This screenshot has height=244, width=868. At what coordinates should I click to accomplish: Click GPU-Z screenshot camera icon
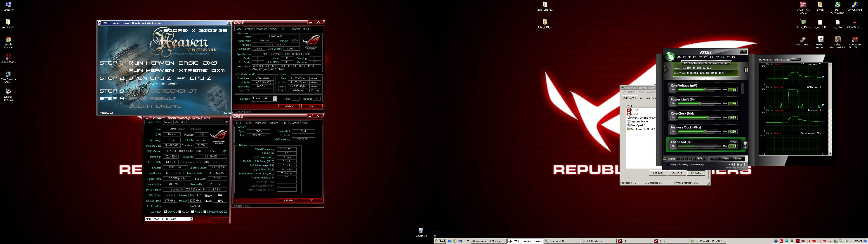coord(226,122)
